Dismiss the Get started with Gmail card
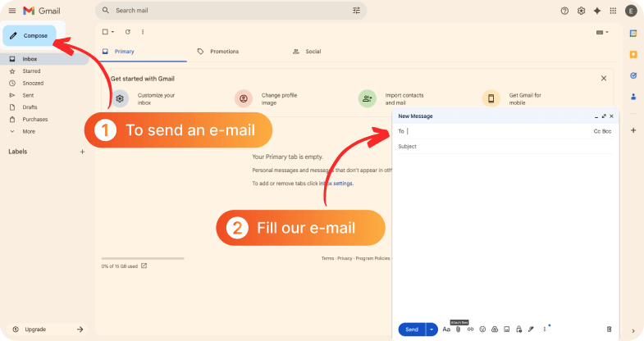The image size is (644, 341). tap(604, 79)
